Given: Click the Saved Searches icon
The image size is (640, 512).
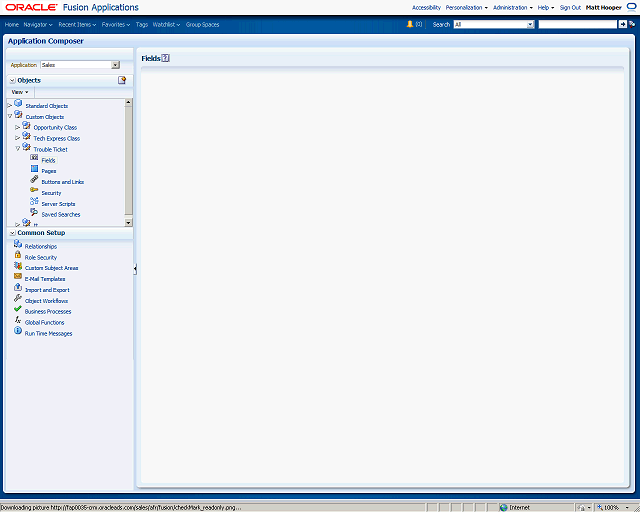Looking at the screenshot, I should (x=34, y=212).
